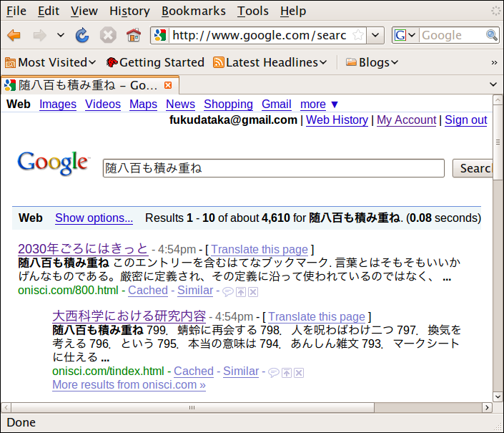Go to Google Videos link
Viewport: 504px width, 433px height.
click(x=103, y=104)
